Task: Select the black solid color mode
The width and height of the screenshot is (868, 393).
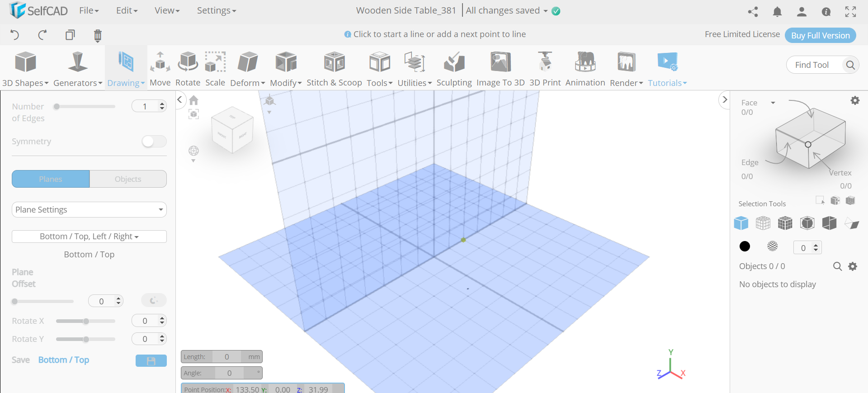Action: pos(745,246)
